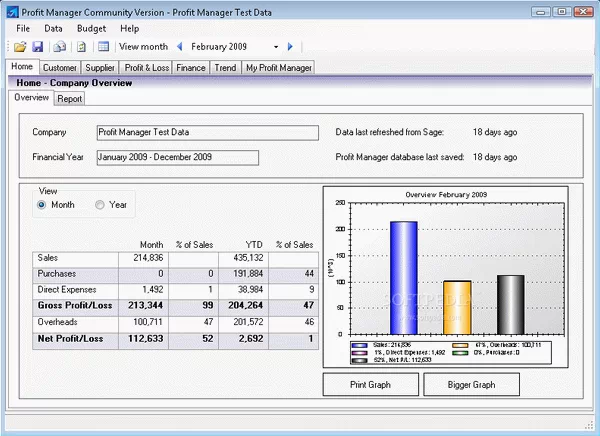Image resolution: width=600 pixels, height=436 pixels.
Task: Click Purchases YTD value 191,884
Action: tap(248, 274)
